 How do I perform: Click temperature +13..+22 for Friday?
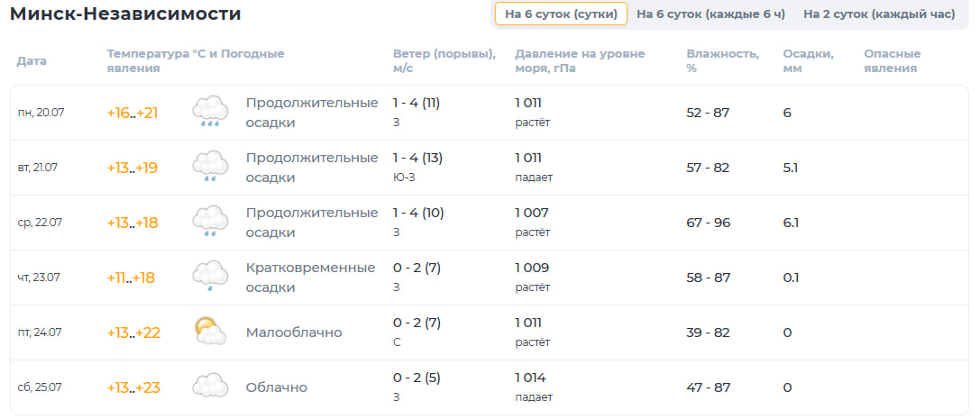pos(133,332)
